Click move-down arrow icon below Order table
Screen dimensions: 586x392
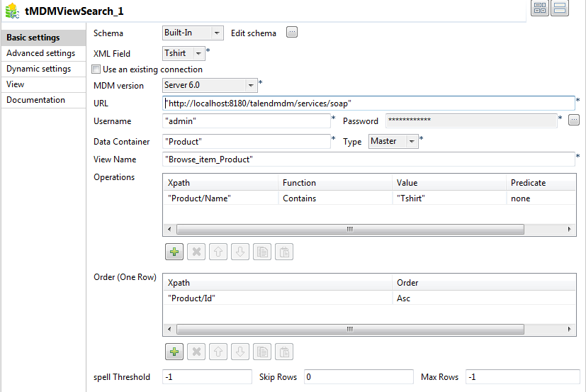tap(240, 352)
